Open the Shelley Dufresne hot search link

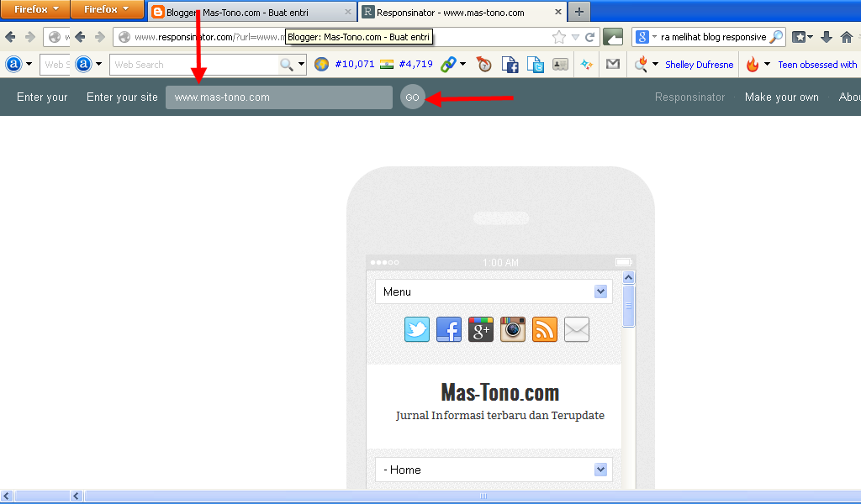point(699,65)
